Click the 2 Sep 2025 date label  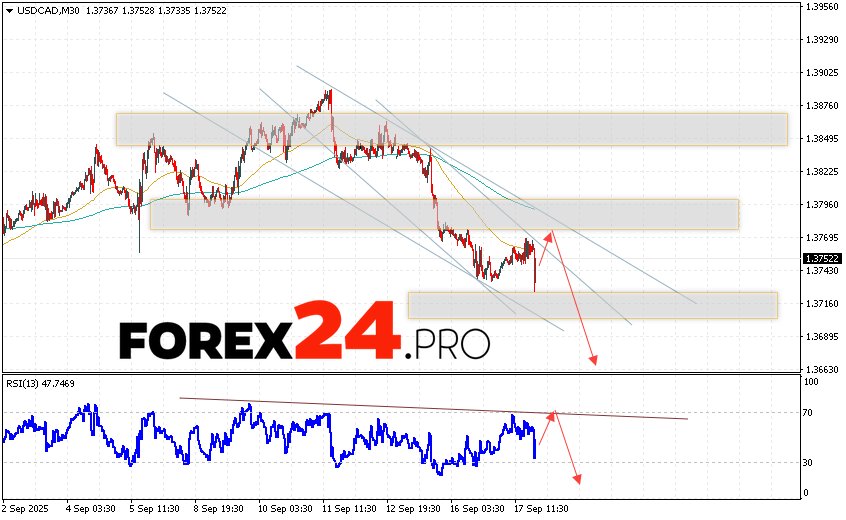click(25, 508)
